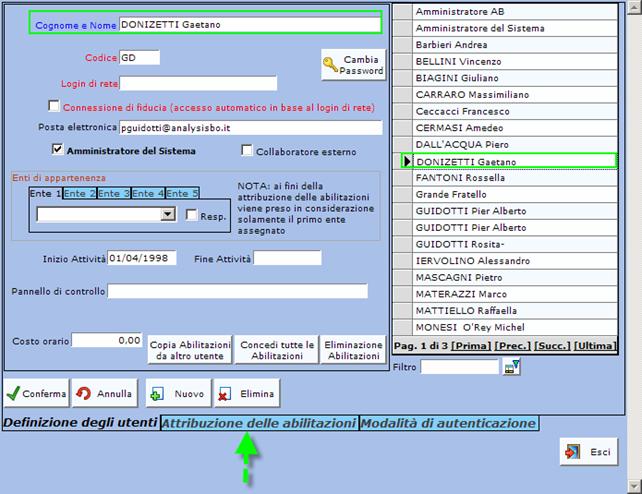Open Modalità di autenticazione tab
This screenshot has width=642, height=494.
(x=448, y=423)
